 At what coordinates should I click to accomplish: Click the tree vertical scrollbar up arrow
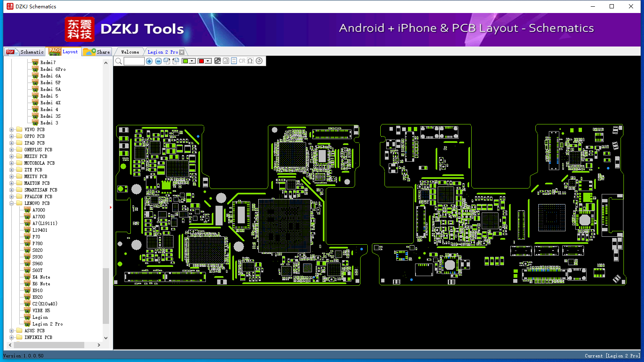click(106, 62)
